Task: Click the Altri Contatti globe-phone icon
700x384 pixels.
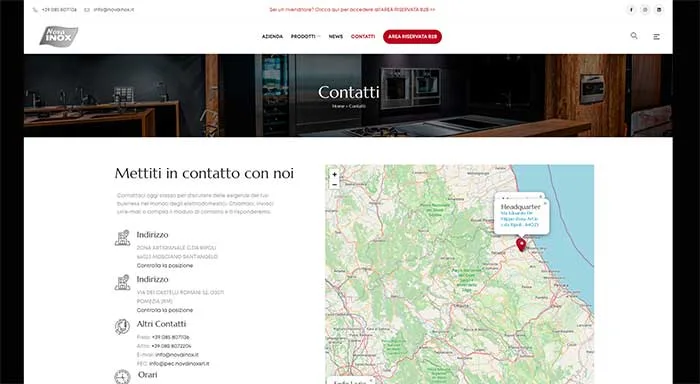Action: 122,327
